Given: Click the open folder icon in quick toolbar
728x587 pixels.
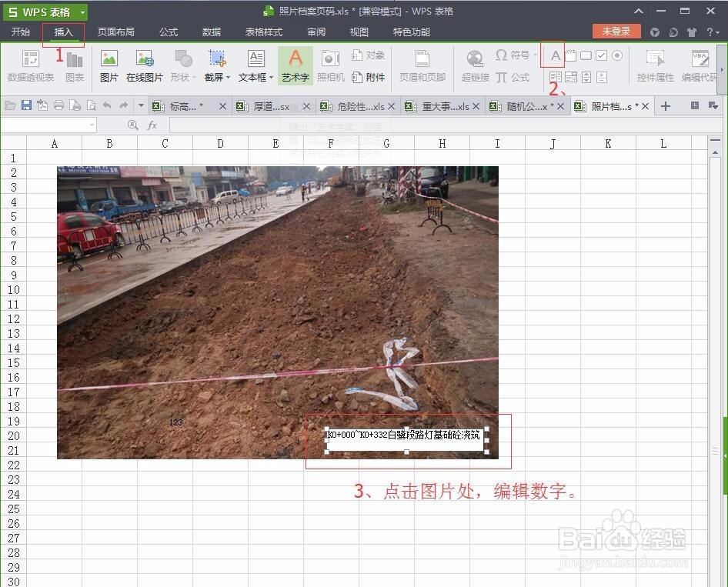Looking at the screenshot, I should click(10, 106).
